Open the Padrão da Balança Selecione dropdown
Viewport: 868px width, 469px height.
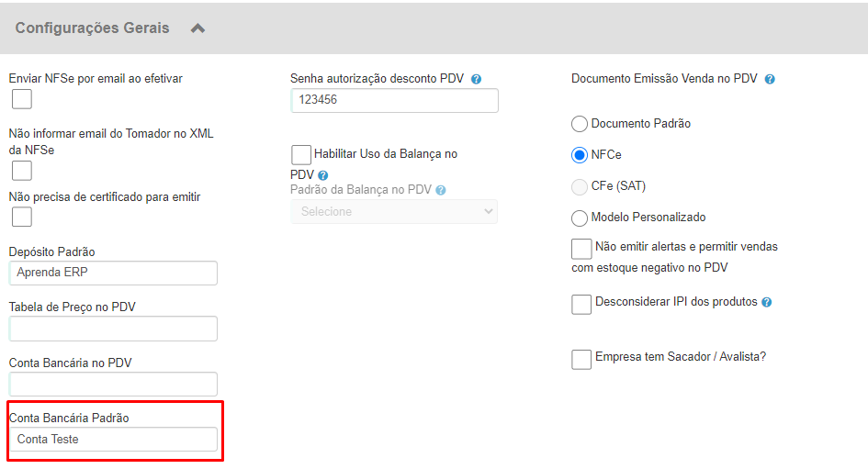point(394,212)
